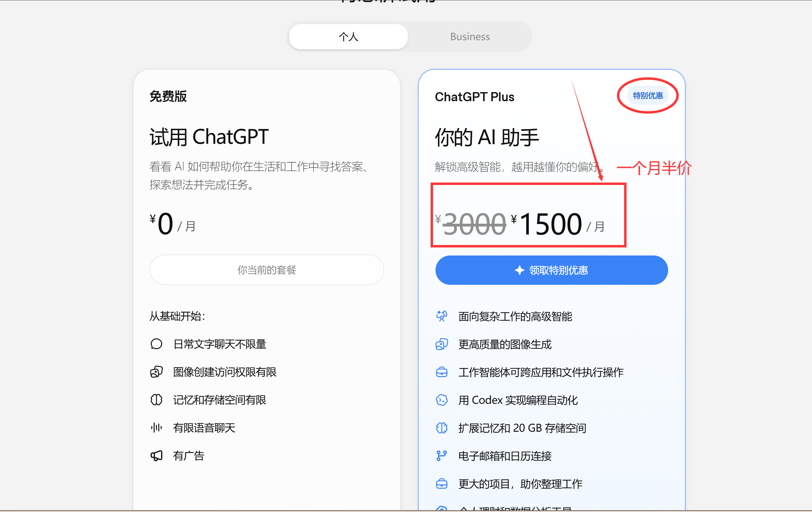
Task: Click the brain icon beside 扩展记忆和 20 GB 存储空间
Action: pyautogui.click(x=442, y=428)
